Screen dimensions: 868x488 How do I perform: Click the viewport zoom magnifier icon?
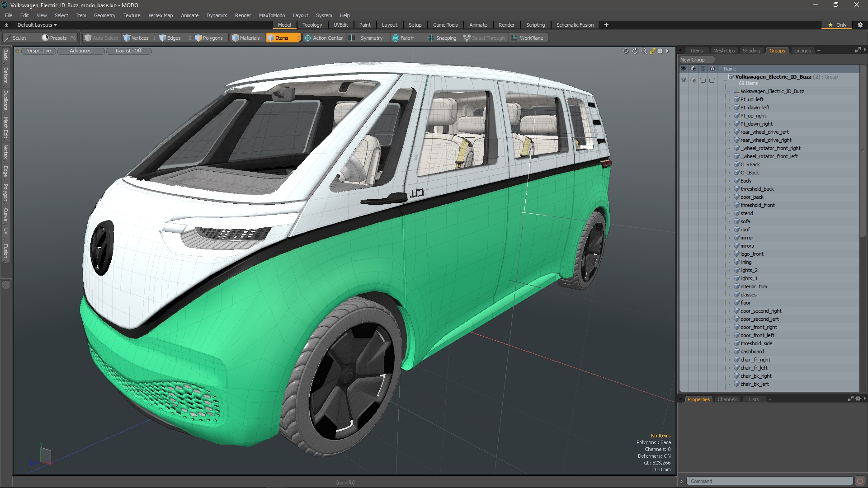[644, 51]
